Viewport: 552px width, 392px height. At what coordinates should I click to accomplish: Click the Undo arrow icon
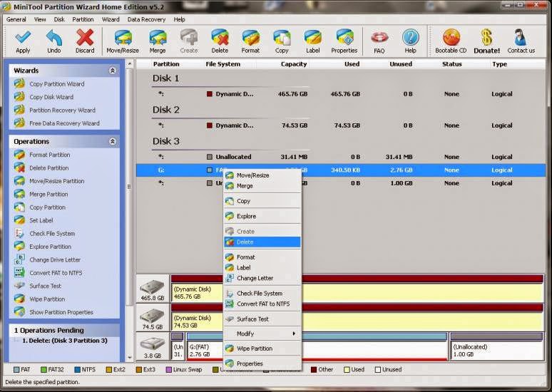pos(54,38)
